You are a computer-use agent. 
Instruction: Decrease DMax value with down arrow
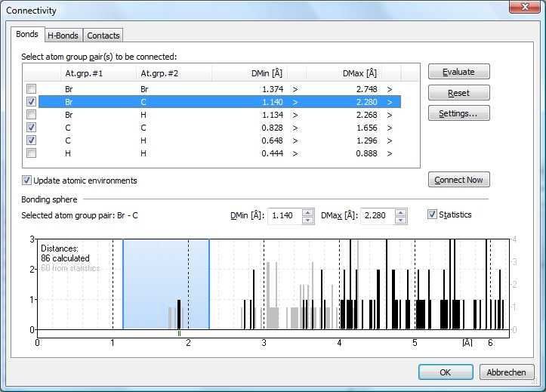point(400,220)
